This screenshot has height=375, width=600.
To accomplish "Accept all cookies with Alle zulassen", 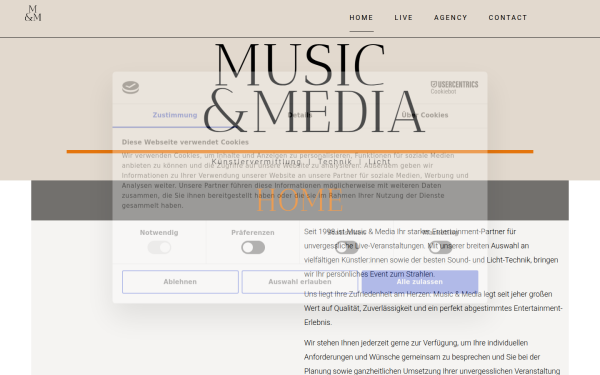I will [420, 282].
